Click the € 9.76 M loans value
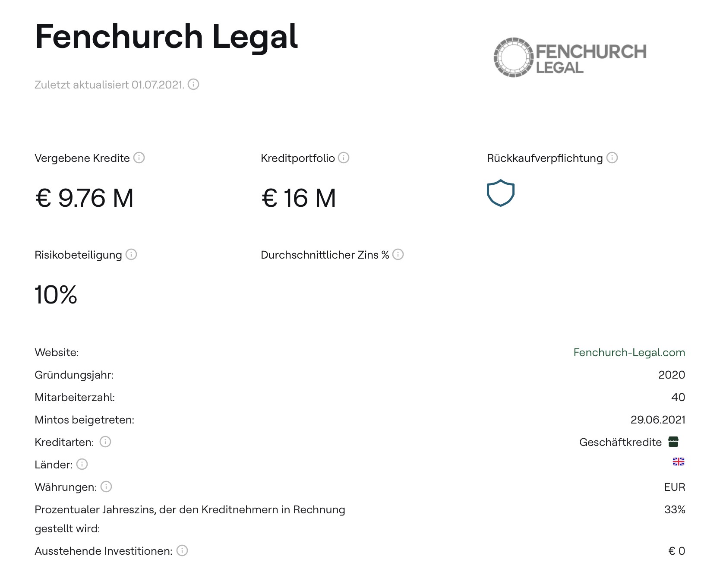Screen dimensions: 720x588 click(x=84, y=198)
